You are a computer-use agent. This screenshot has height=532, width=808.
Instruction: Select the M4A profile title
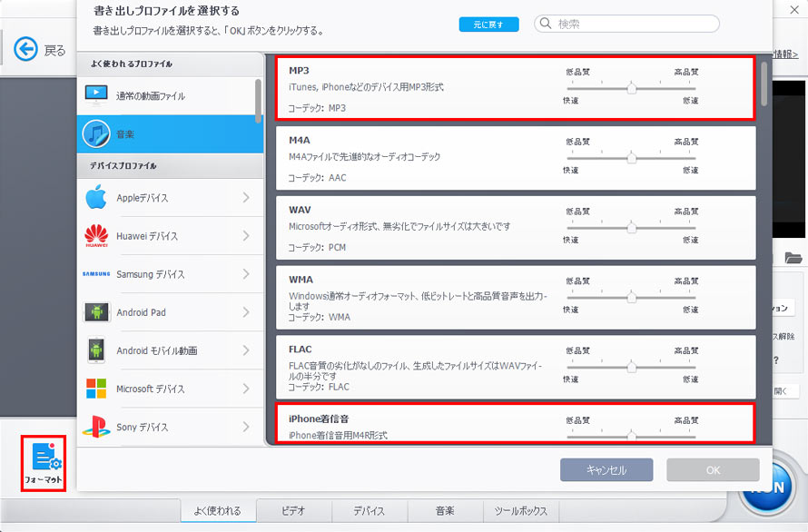coord(300,140)
